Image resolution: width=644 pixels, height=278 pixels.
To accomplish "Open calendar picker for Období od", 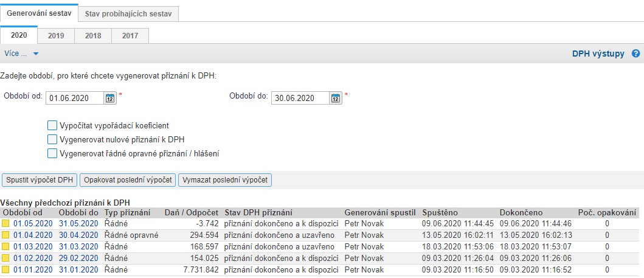I will (110, 98).
